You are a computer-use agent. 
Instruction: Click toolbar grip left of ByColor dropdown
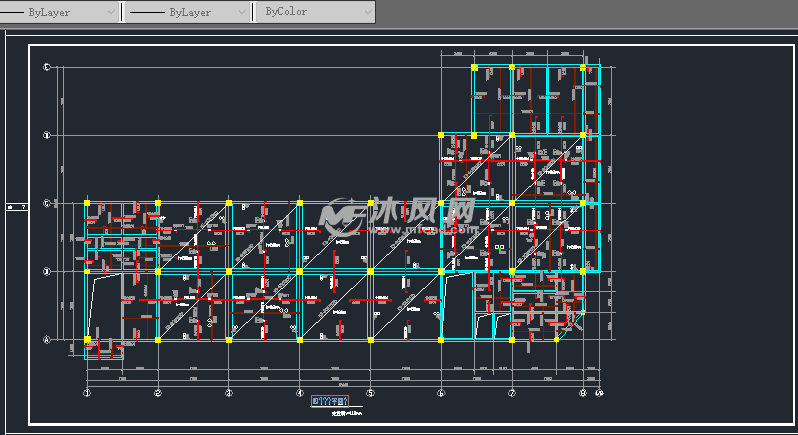click(255, 12)
